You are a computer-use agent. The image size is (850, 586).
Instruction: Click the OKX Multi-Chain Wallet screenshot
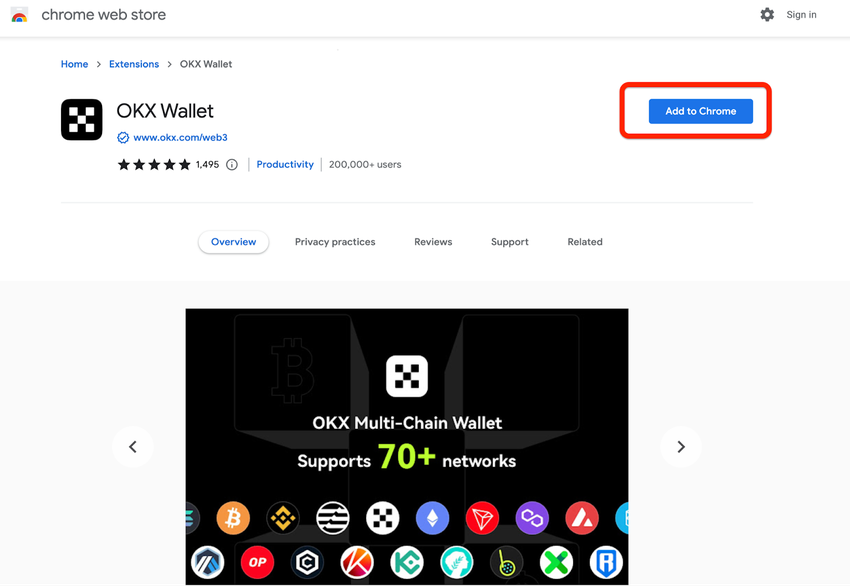tap(407, 447)
